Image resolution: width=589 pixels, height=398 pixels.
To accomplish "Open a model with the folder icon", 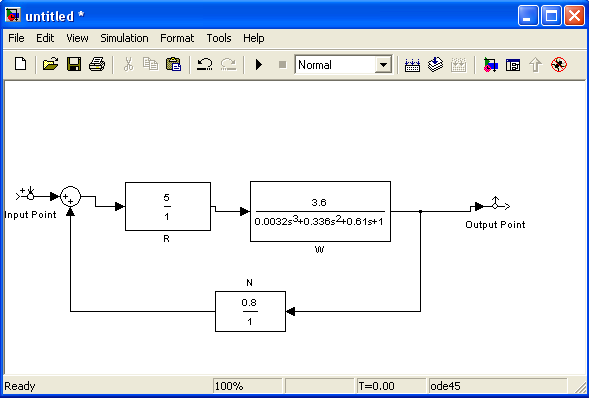I will [50, 64].
